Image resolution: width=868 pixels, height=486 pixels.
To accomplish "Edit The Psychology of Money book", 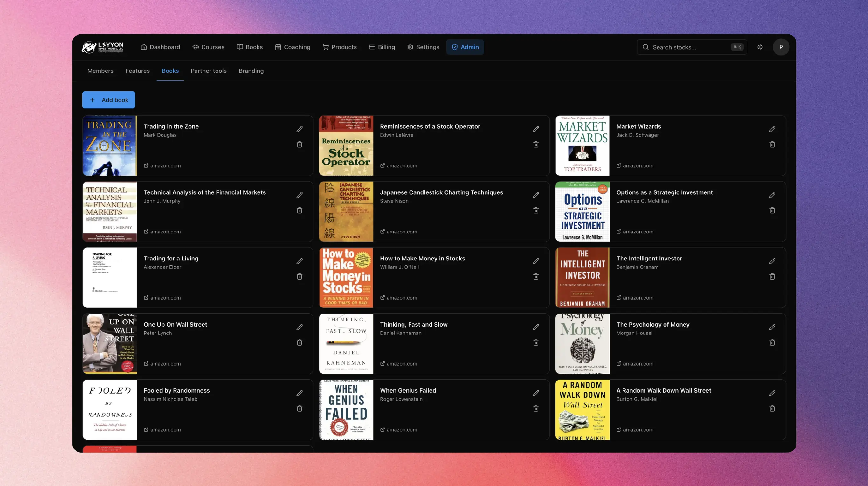I will [772, 327].
